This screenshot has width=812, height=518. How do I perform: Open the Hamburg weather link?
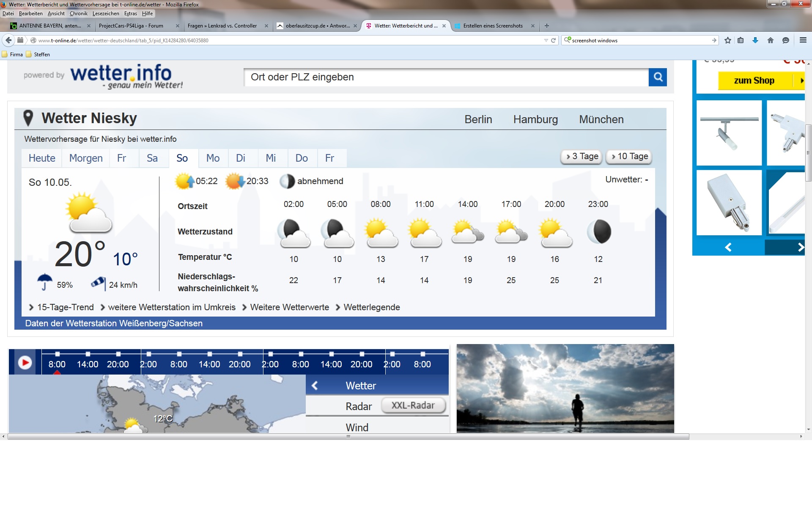535,119
